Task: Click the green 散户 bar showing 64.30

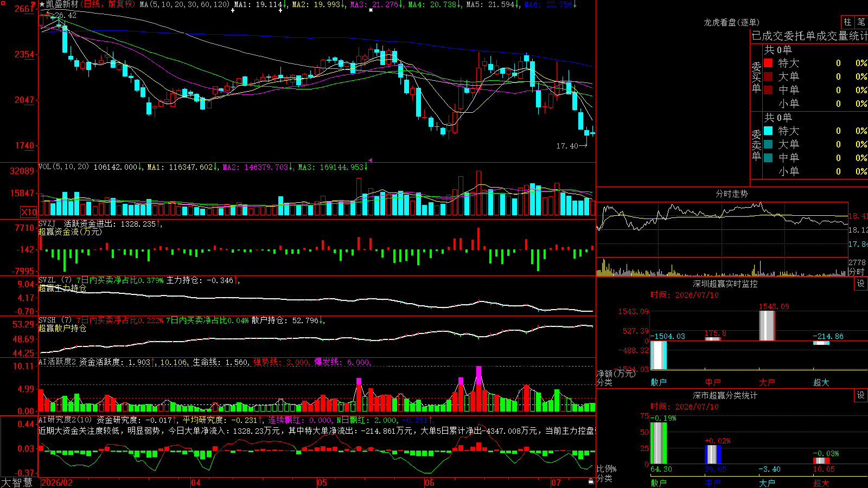Action: [658, 443]
